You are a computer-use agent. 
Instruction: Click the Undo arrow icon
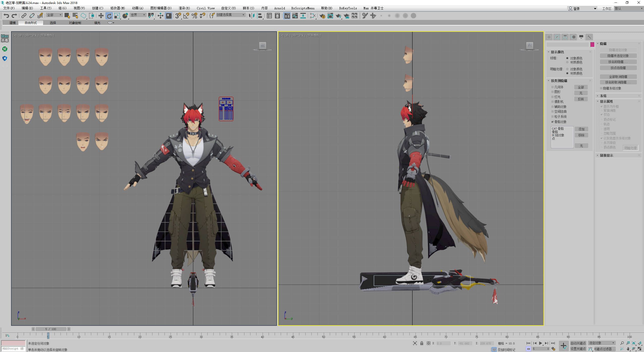(6, 16)
